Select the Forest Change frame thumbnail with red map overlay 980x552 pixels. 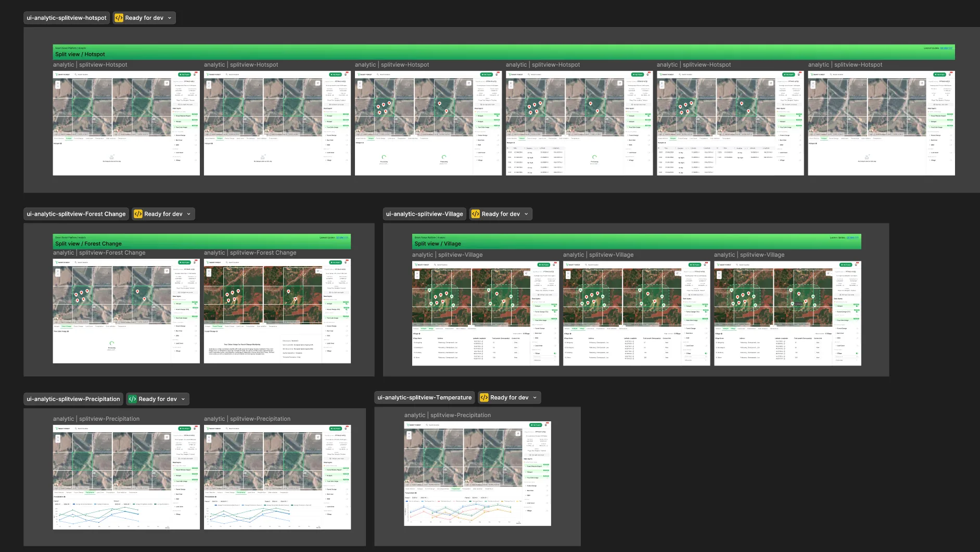[x=277, y=311]
